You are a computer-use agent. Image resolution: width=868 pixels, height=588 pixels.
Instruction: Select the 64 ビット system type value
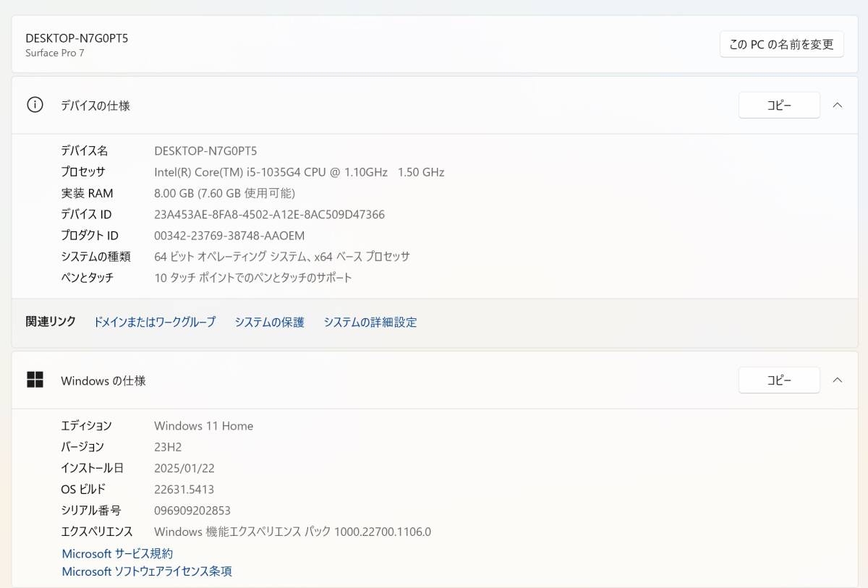click(282, 256)
